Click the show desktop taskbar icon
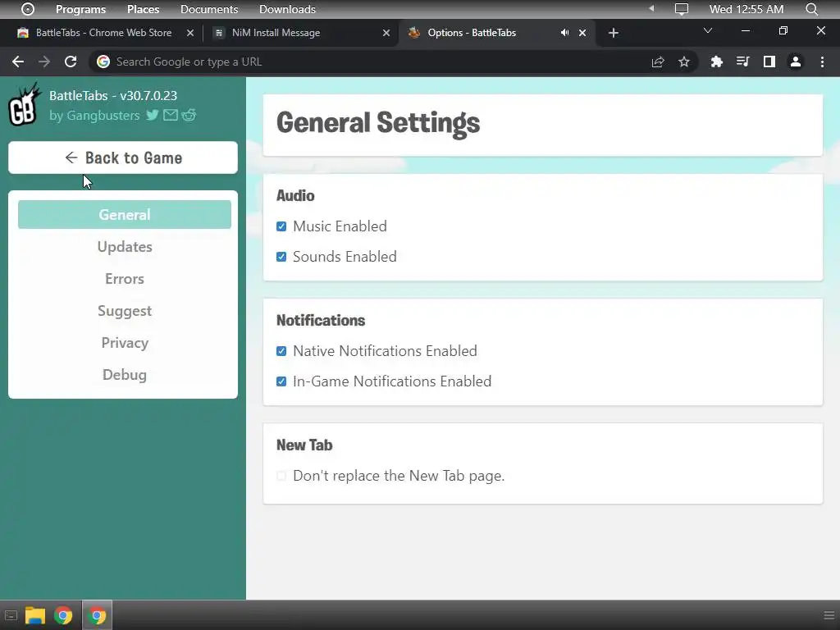 pyautogui.click(x=11, y=615)
